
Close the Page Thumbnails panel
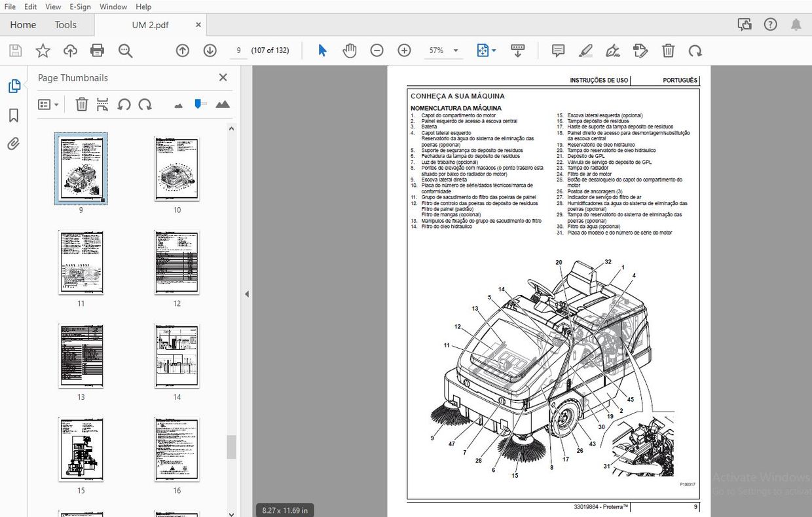[223, 77]
